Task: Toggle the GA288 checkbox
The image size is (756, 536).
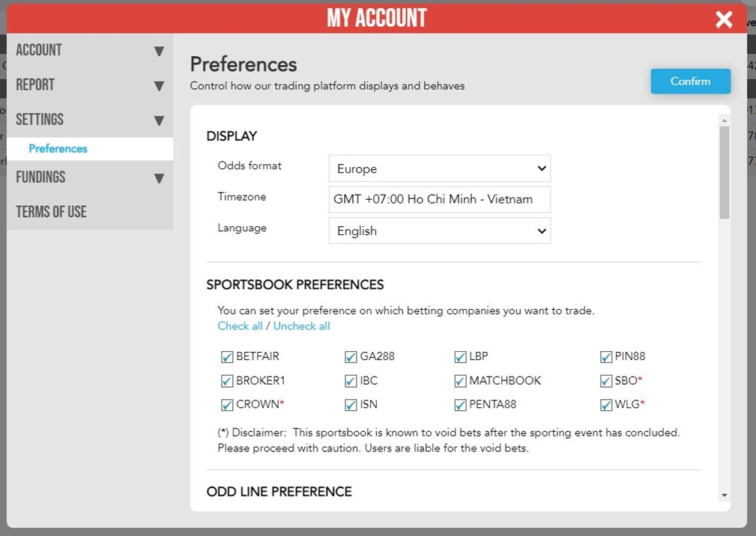Action: (x=350, y=357)
